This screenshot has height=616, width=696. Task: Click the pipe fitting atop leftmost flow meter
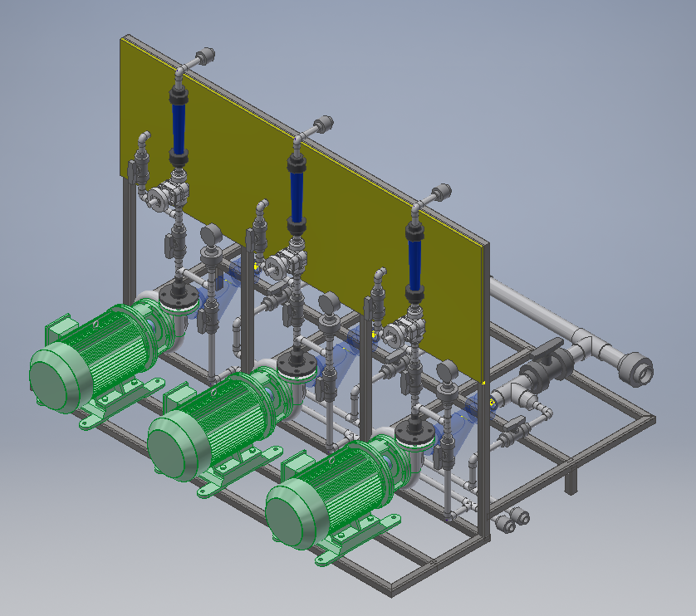pos(199,58)
